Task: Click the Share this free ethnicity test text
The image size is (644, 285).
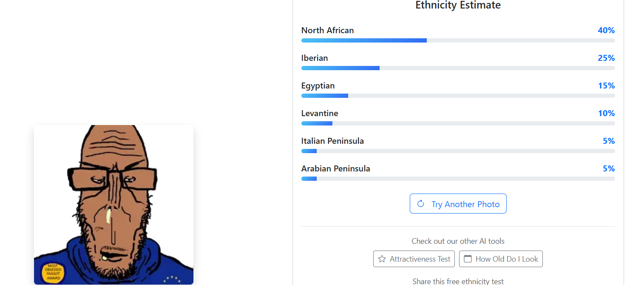Action: click(x=458, y=281)
